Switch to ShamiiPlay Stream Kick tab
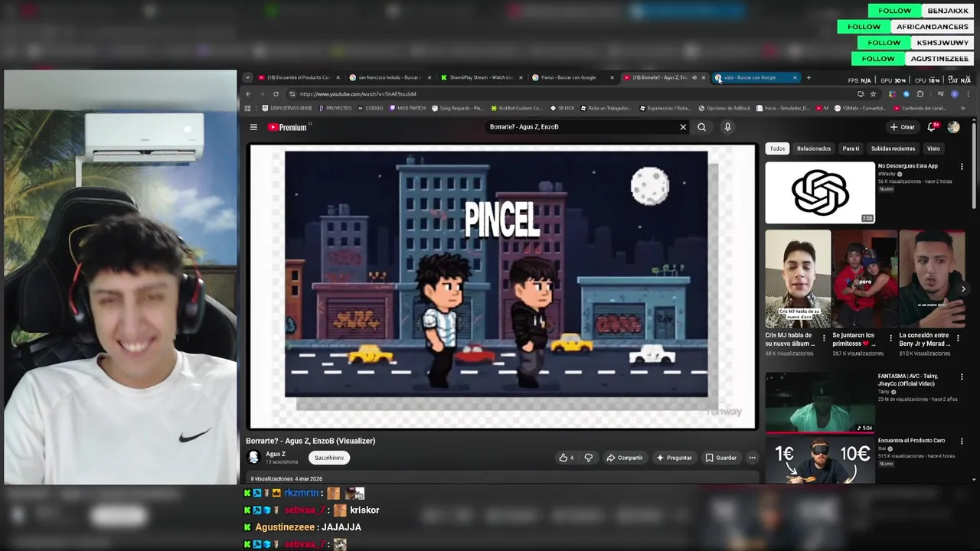980x551 pixels. click(x=481, y=77)
